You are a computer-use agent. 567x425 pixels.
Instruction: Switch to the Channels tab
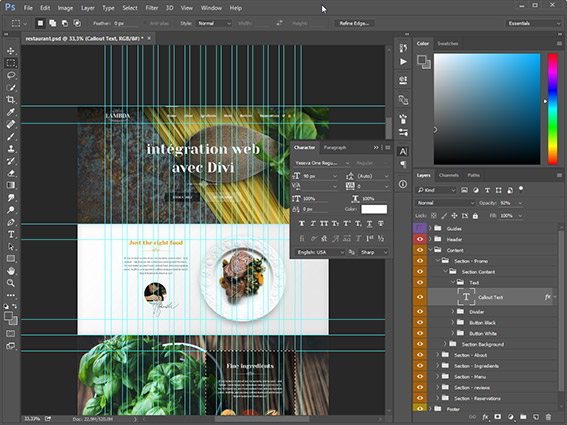tap(449, 175)
